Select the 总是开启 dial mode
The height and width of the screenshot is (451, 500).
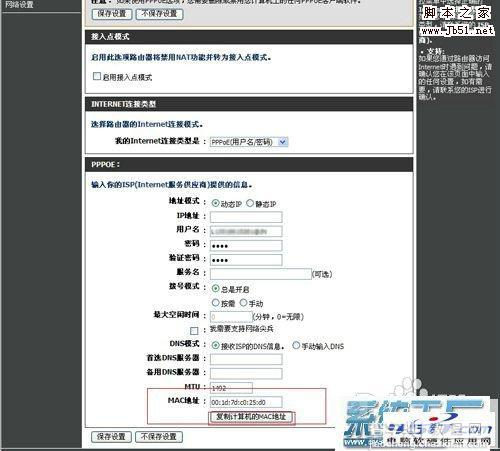[216, 288]
